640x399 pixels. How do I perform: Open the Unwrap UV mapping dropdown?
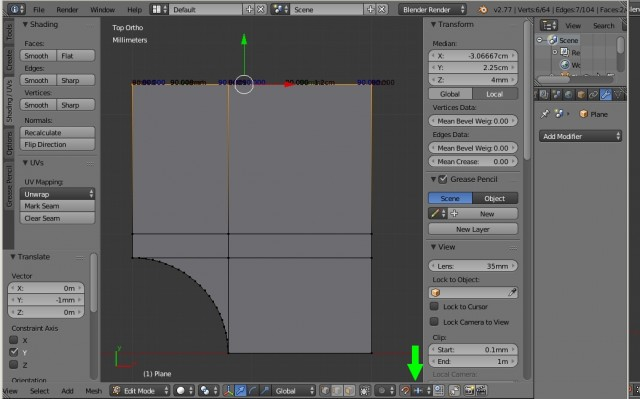57,194
